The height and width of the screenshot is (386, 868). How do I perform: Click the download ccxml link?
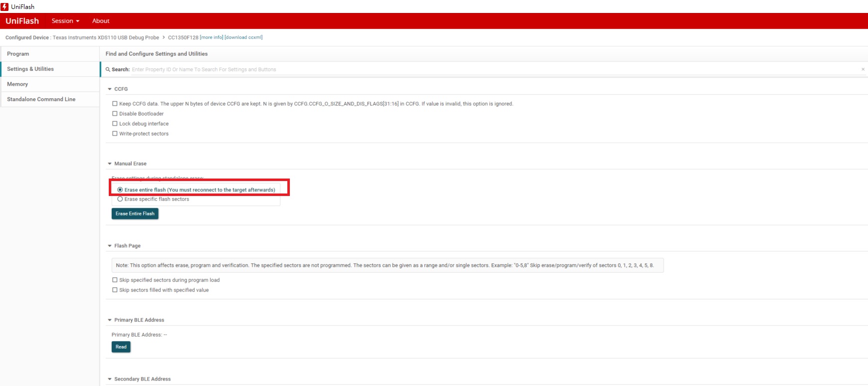pos(243,37)
